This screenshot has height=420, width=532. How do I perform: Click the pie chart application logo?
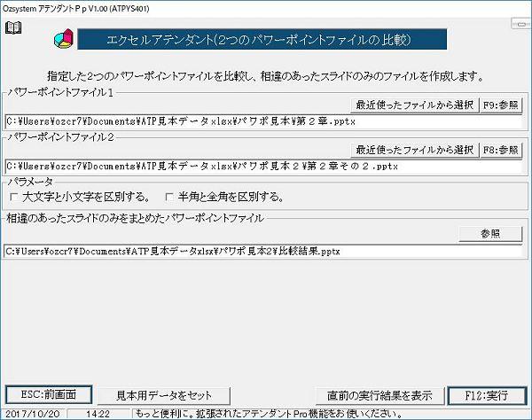click(x=64, y=39)
